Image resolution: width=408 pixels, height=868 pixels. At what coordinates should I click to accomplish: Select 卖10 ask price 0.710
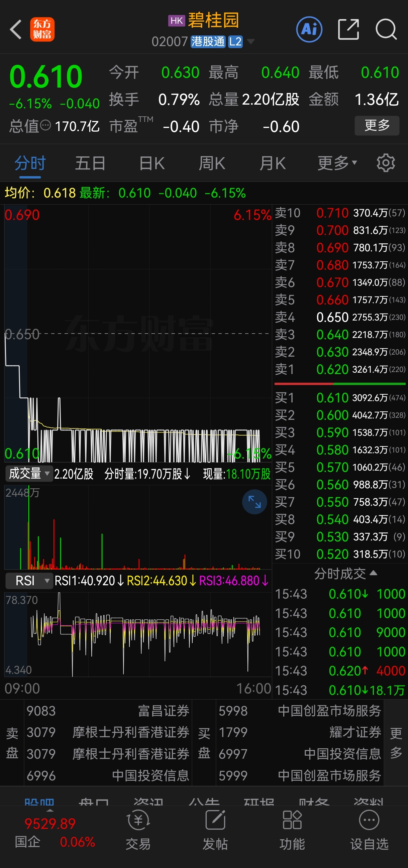click(340, 213)
